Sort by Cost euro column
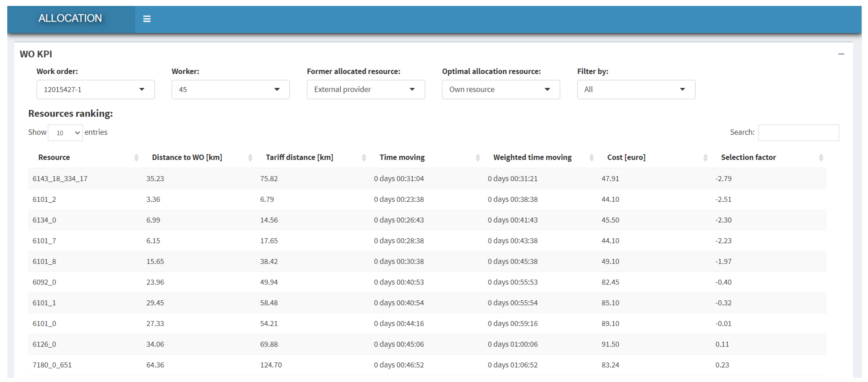Screen dimensions: 868x382 626,157
